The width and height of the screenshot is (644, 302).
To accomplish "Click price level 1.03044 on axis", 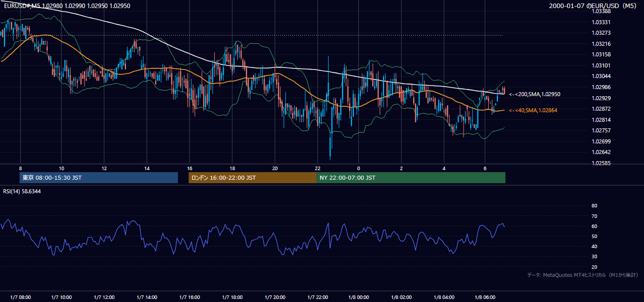I will pyautogui.click(x=602, y=76).
